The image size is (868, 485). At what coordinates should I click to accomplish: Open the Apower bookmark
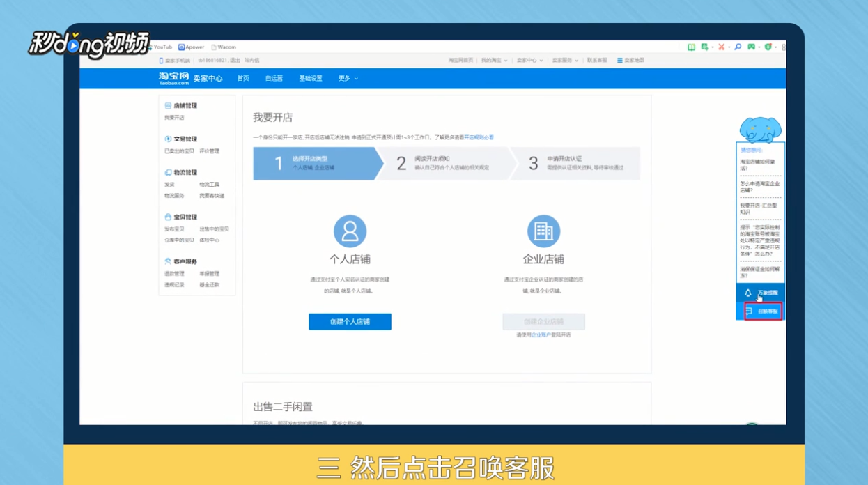click(x=191, y=47)
